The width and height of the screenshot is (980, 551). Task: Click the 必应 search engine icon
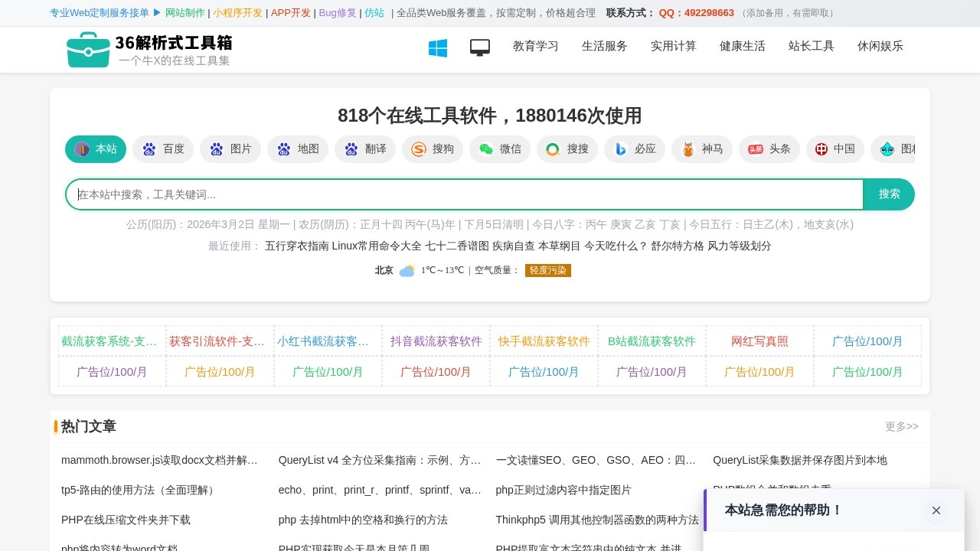[635, 149]
